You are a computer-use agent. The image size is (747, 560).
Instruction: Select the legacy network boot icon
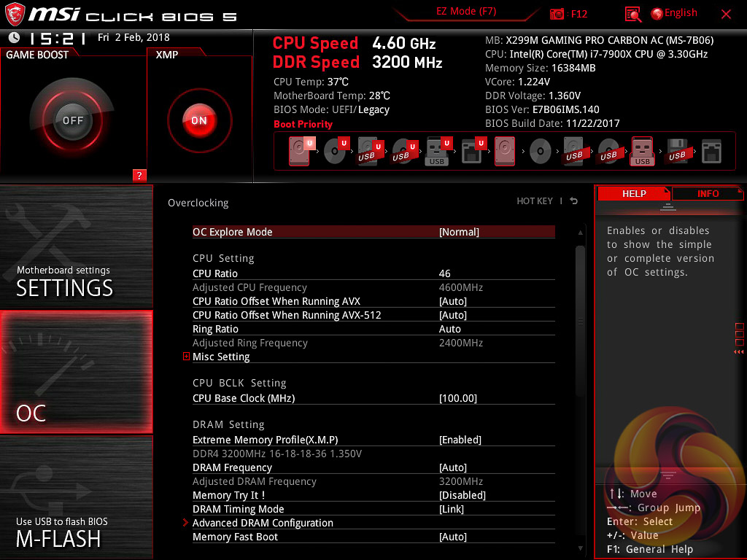(x=711, y=152)
